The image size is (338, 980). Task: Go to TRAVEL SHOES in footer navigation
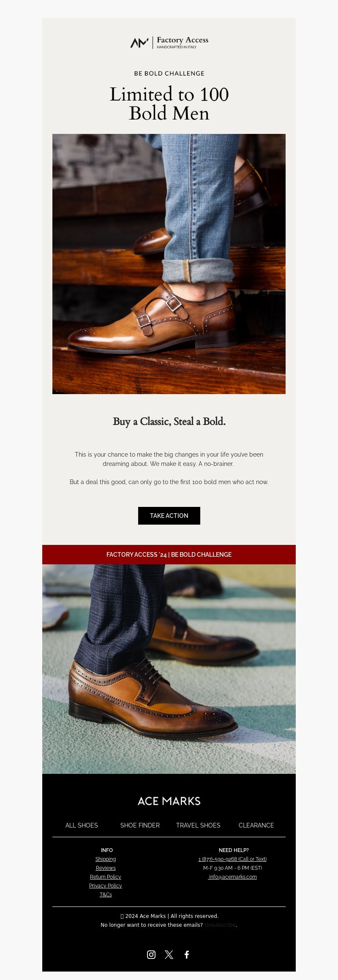[198, 825]
